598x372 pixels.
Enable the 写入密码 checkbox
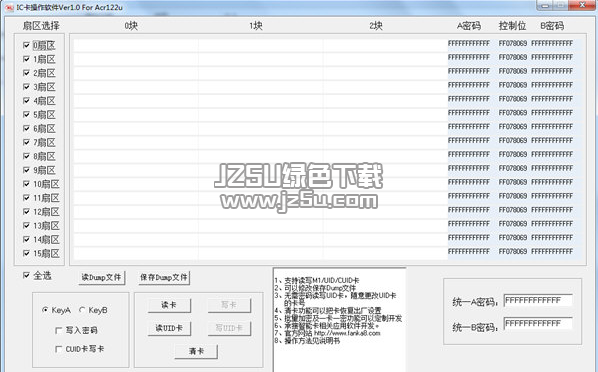[x=58, y=330]
